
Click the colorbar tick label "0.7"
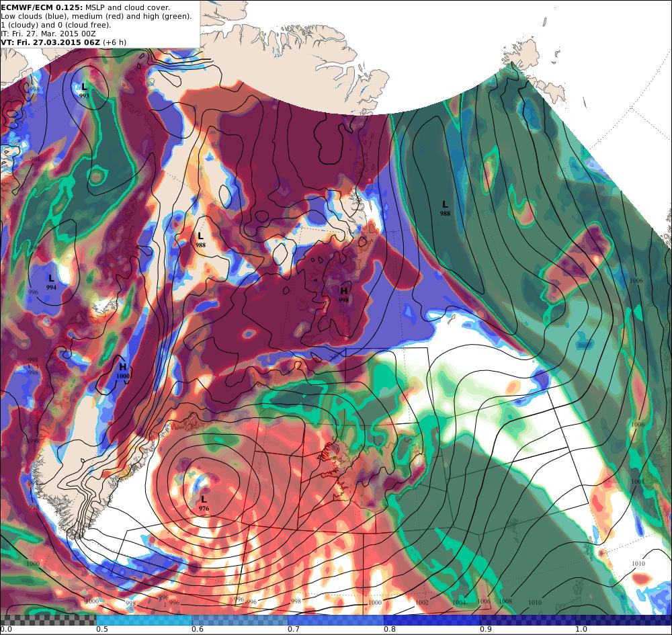pyautogui.click(x=294, y=630)
